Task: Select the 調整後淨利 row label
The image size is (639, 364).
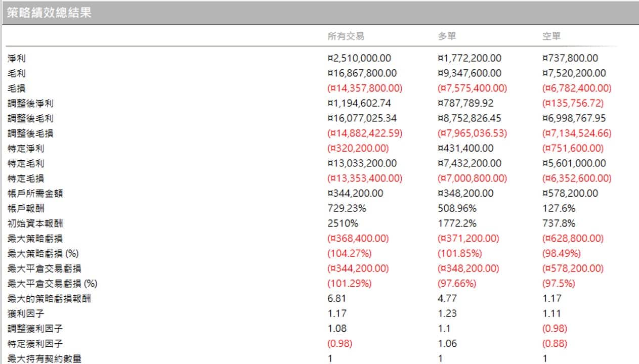Action: pos(30,104)
